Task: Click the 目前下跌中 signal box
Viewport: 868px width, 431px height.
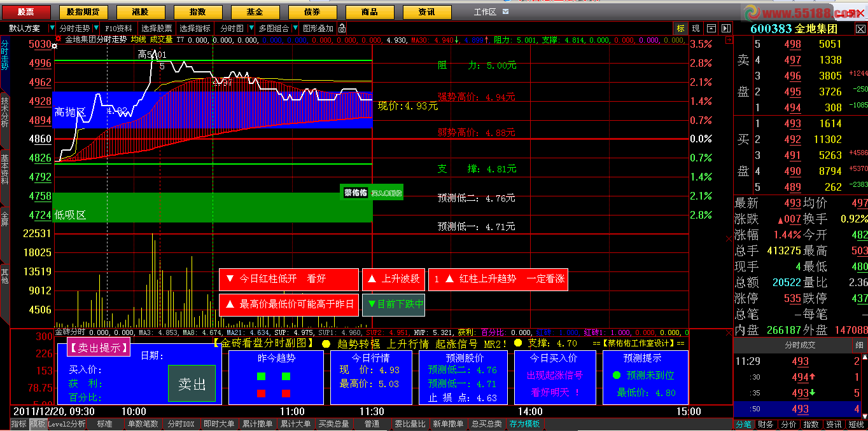Action: click(393, 304)
